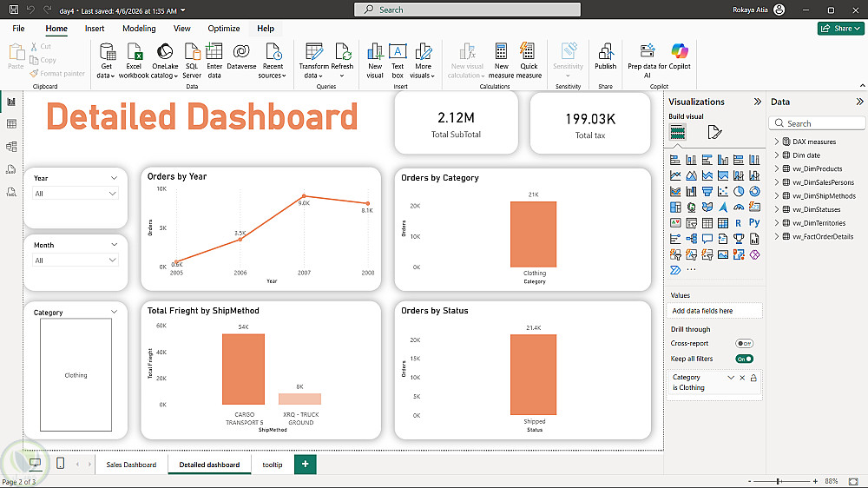Switch to mobile layout view
Image resolution: width=868 pixels, height=488 pixels.
[61, 463]
